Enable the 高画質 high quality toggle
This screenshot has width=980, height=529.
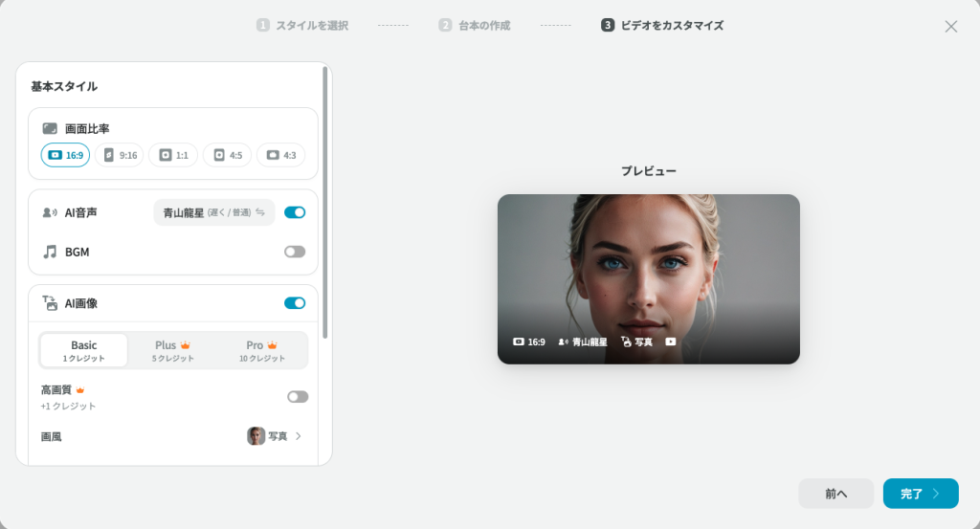[298, 397]
